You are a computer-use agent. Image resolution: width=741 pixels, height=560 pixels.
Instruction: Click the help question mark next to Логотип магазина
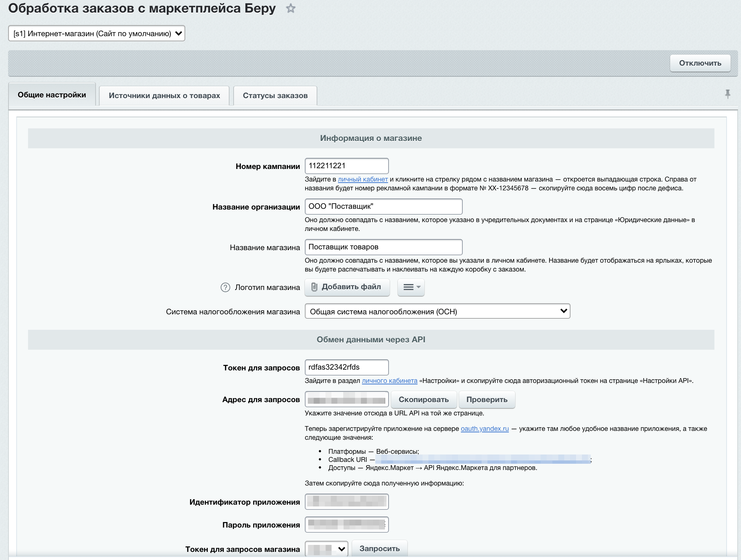tap(225, 287)
